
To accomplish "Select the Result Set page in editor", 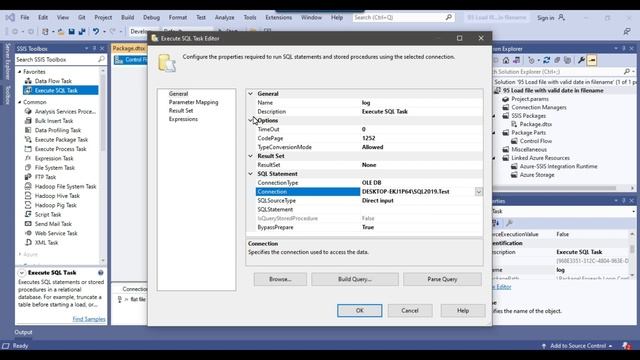I will [x=181, y=111].
